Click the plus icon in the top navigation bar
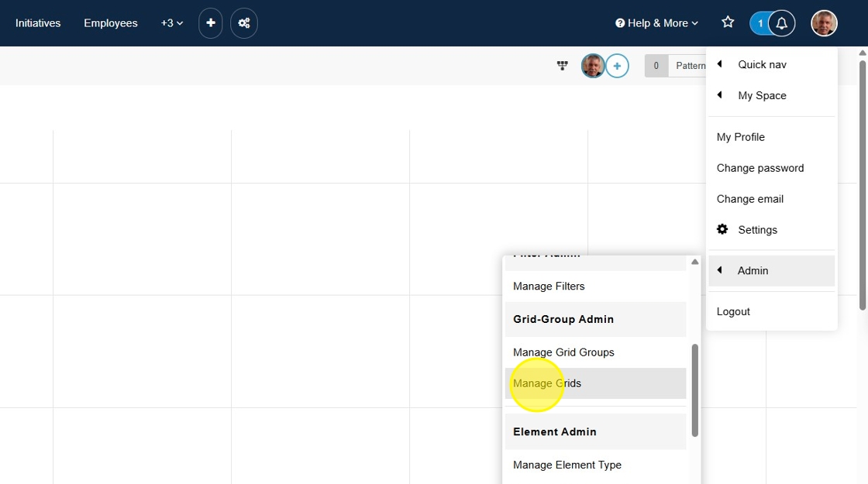This screenshot has width=868, height=484. coord(210,23)
